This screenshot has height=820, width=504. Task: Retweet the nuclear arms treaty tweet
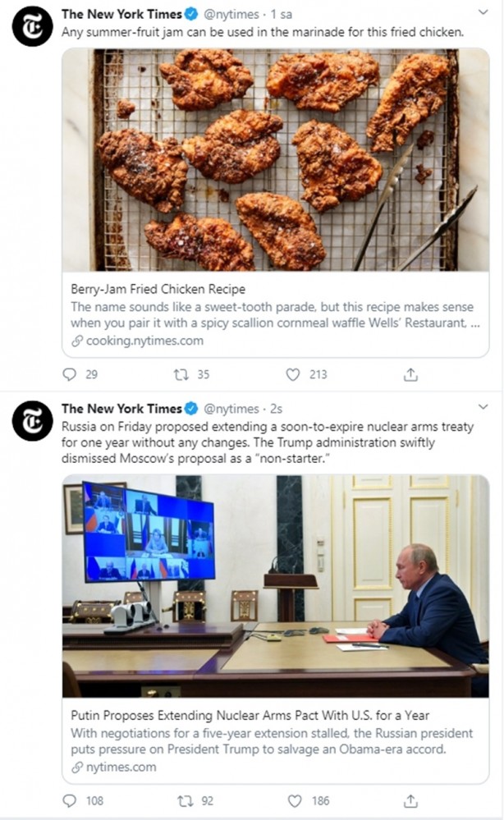[186, 800]
